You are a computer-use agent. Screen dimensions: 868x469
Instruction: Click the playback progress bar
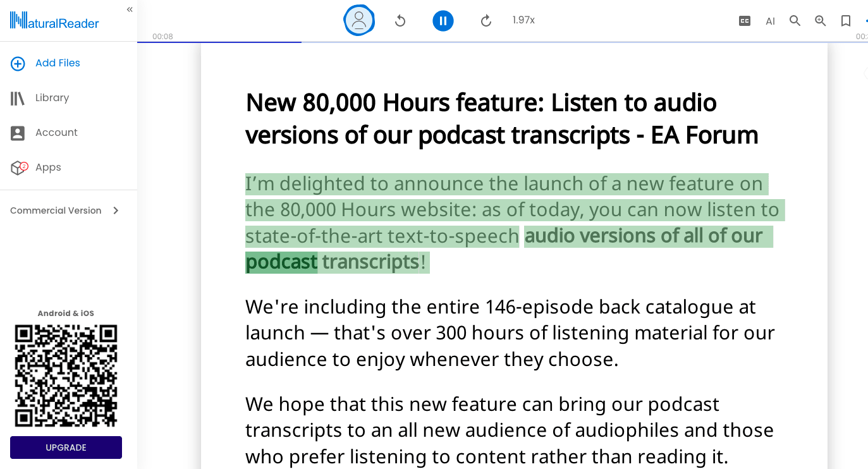[x=503, y=42]
